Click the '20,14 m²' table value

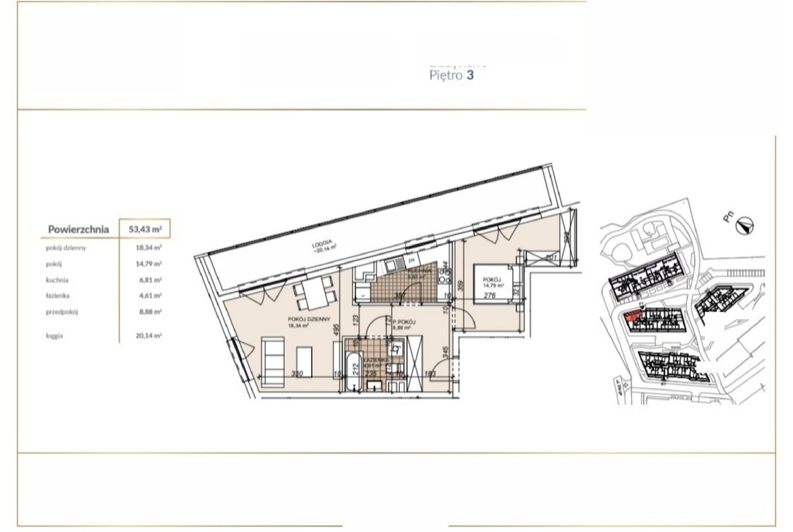(148, 335)
